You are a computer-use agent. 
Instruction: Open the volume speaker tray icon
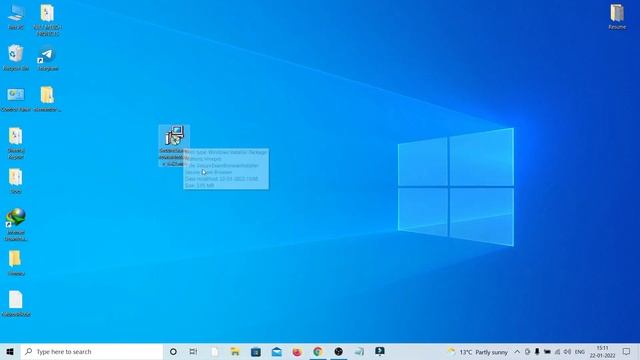(567, 352)
